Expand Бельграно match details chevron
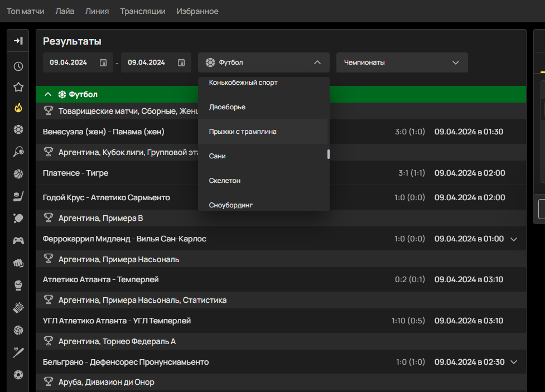 click(x=514, y=362)
